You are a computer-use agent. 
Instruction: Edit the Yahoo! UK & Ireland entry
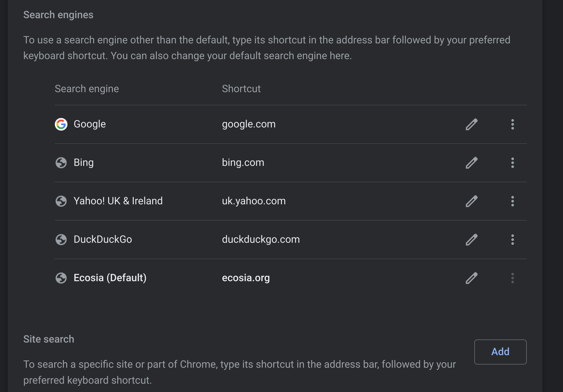click(472, 201)
